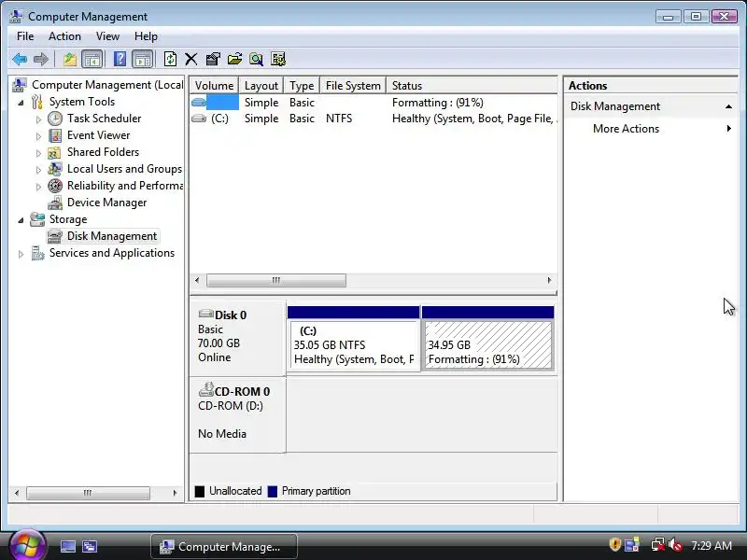This screenshot has height=560, width=747.
Task: Click the Up one level folder icon
Action: click(x=70, y=59)
